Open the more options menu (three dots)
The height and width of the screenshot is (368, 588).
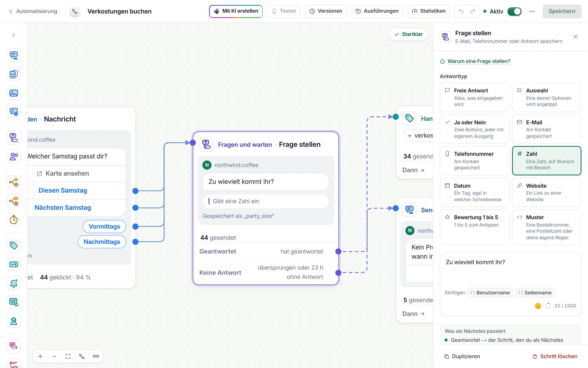(x=532, y=11)
